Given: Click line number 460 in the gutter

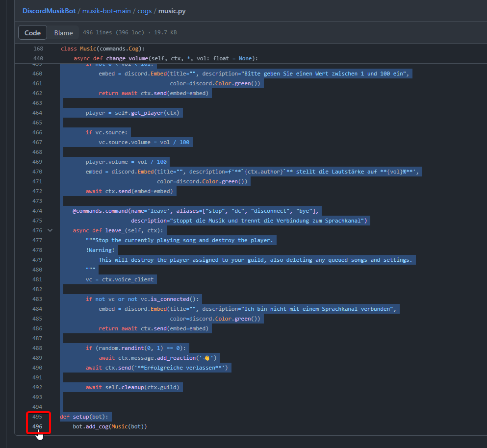Looking at the screenshot, I should 38,74.
